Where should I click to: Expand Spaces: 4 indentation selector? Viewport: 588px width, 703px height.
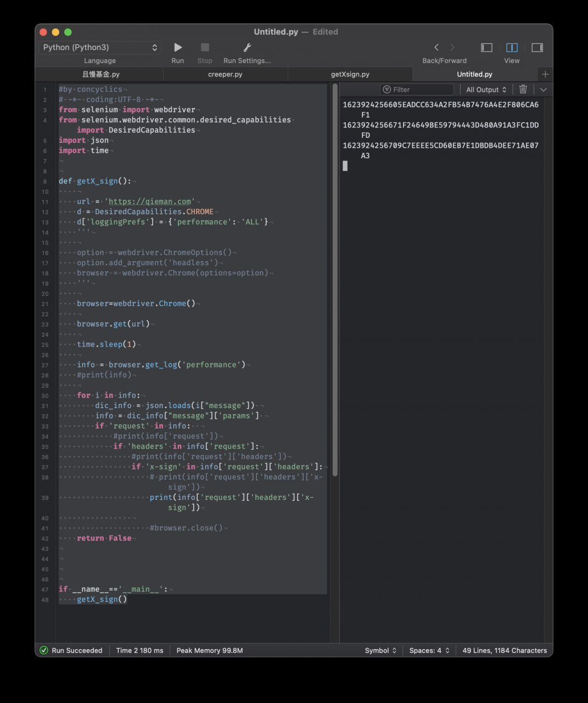point(429,650)
